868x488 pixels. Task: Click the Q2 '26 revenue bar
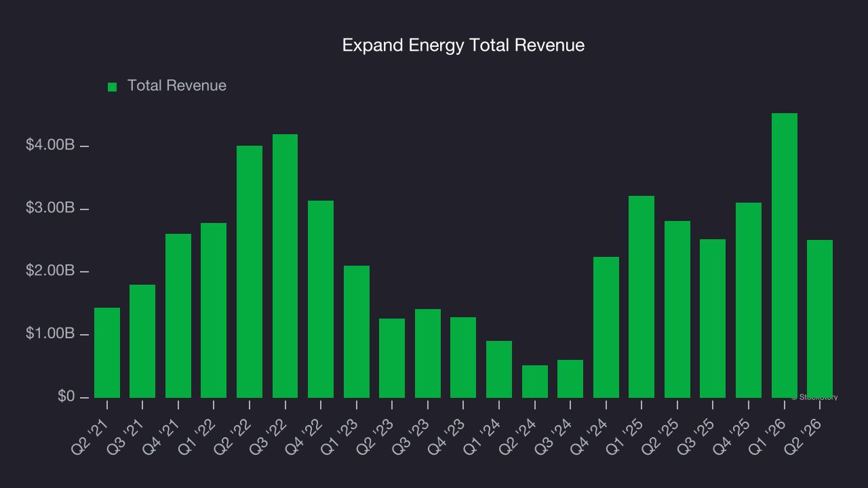tap(820, 319)
